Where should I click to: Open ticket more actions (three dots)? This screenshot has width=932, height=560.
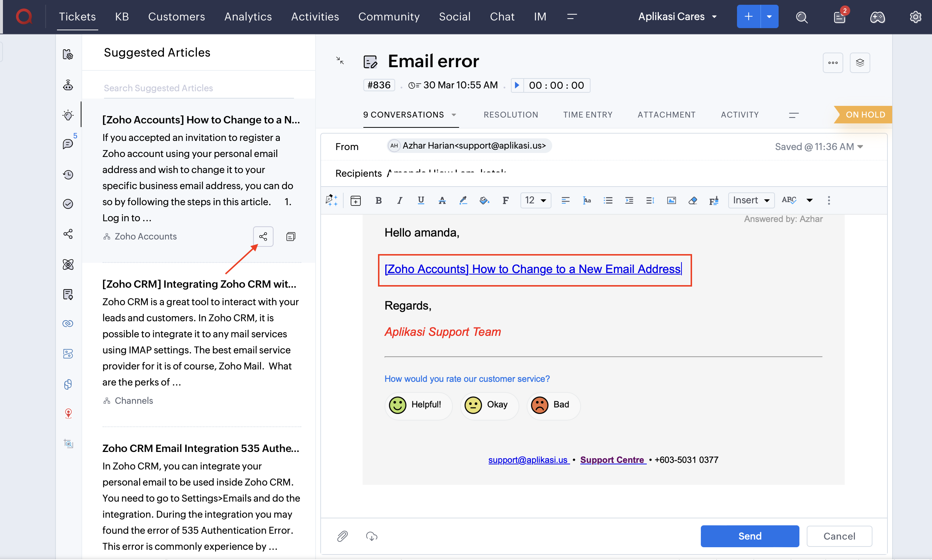(x=833, y=63)
